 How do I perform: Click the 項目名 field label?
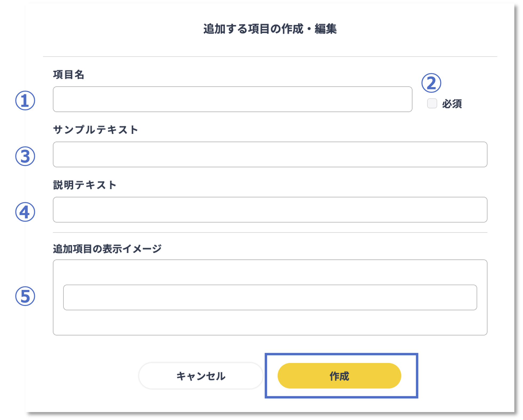pyautogui.click(x=69, y=75)
